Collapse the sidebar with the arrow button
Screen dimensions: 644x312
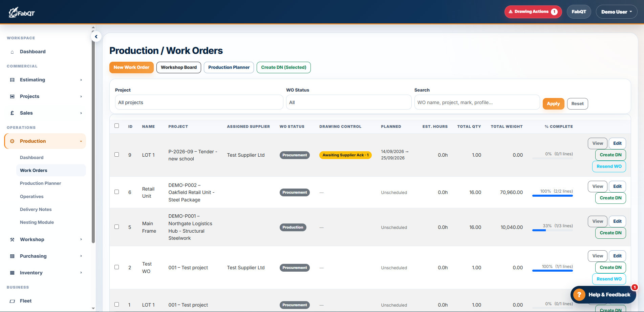[x=96, y=37]
